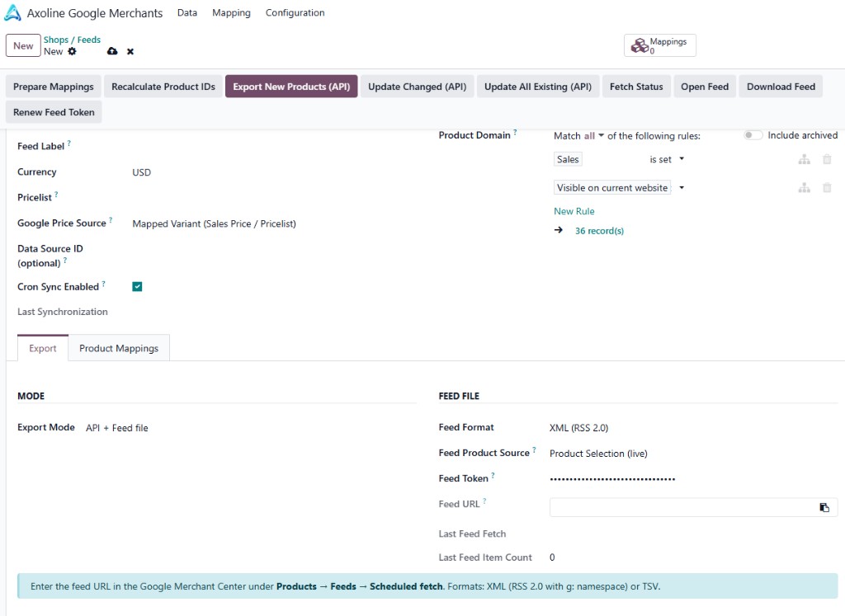This screenshot has width=845, height=616.
Task: Click arrow icon beside 36 record(s)
Action: click(x=559, y=230)
